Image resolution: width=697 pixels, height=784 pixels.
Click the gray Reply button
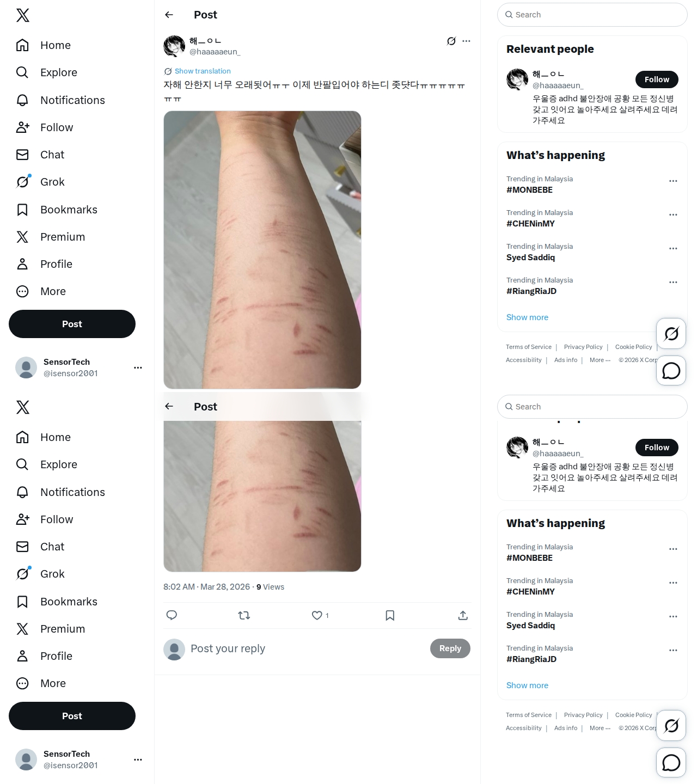click(x=450, y=648)
